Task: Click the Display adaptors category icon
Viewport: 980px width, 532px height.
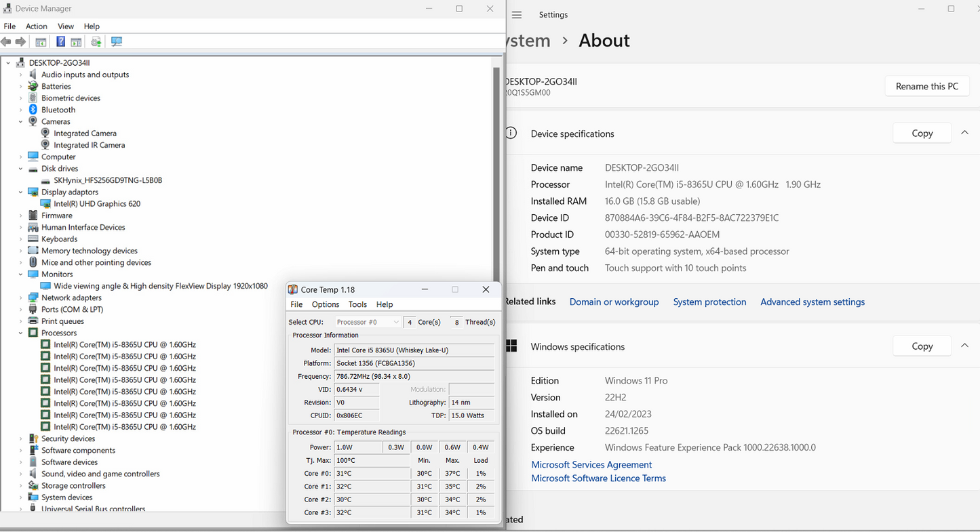Action: (33, 192)
